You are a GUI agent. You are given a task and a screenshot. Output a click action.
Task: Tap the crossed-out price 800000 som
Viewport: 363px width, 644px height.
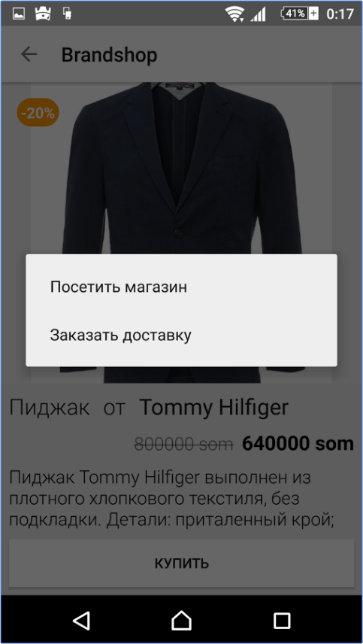pos(184,444)
